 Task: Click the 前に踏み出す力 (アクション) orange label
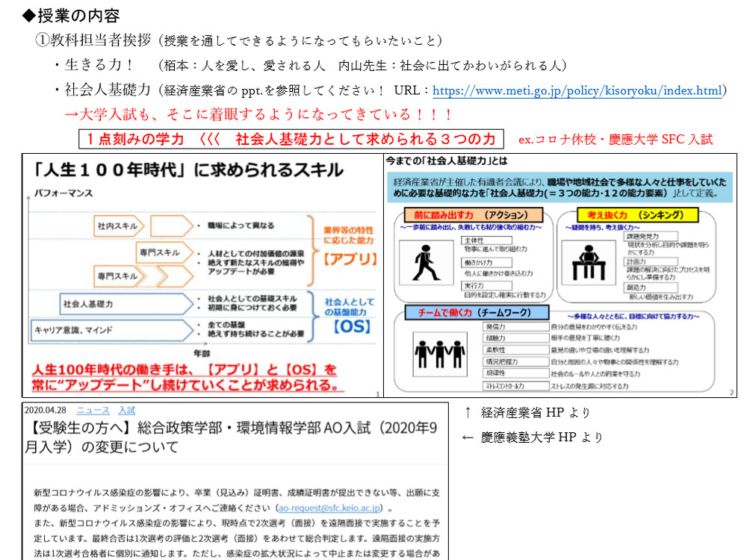[x=473, y=215]
